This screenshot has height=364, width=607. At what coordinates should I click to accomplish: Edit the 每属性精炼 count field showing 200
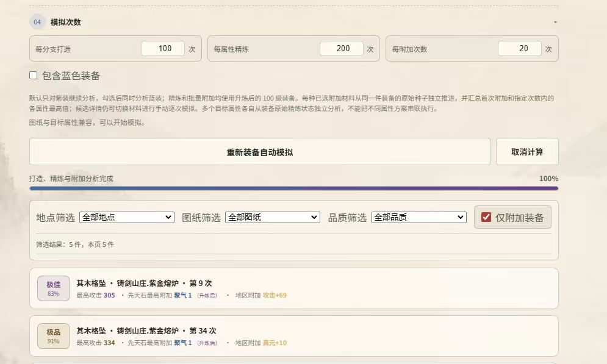342,48
